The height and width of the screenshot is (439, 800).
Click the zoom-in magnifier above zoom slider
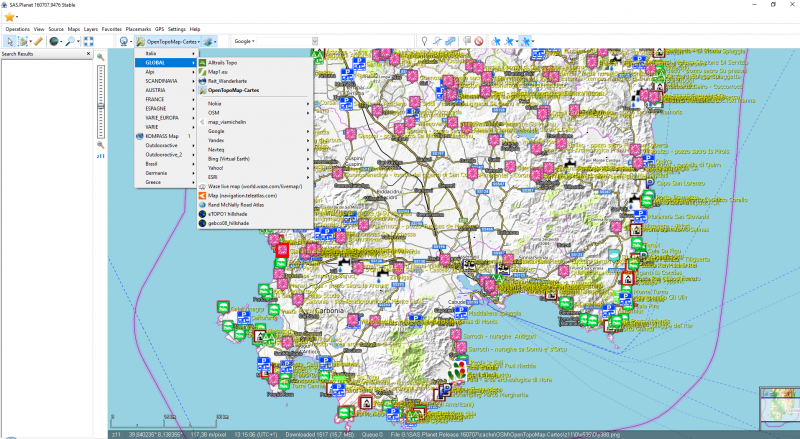(101, 59)
